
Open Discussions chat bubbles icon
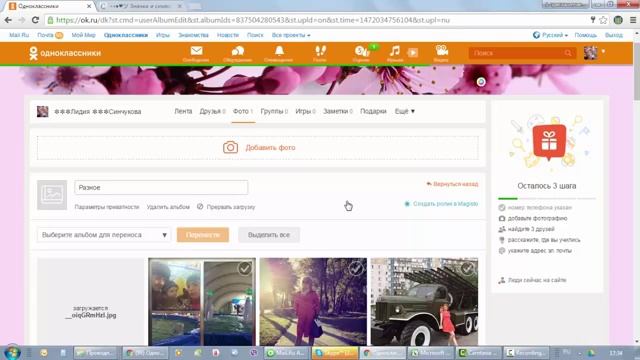[x=238, y=51]
